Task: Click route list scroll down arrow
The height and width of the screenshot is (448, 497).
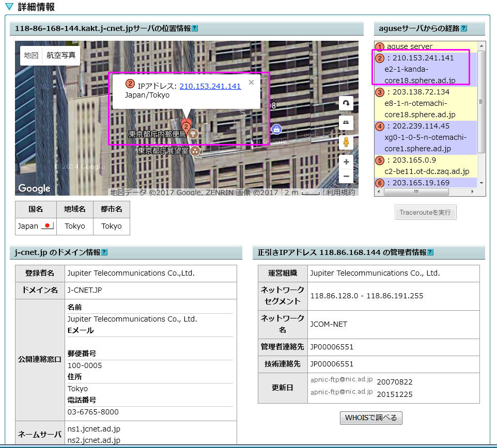Action: tap(482, 183)
